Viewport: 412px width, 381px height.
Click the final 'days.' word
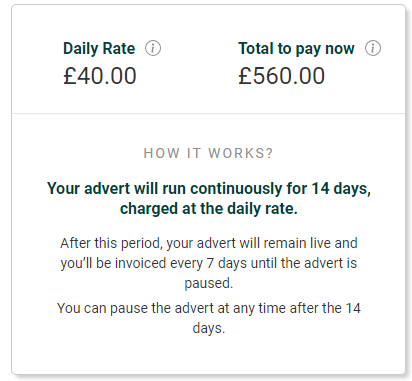click(209, 328)
